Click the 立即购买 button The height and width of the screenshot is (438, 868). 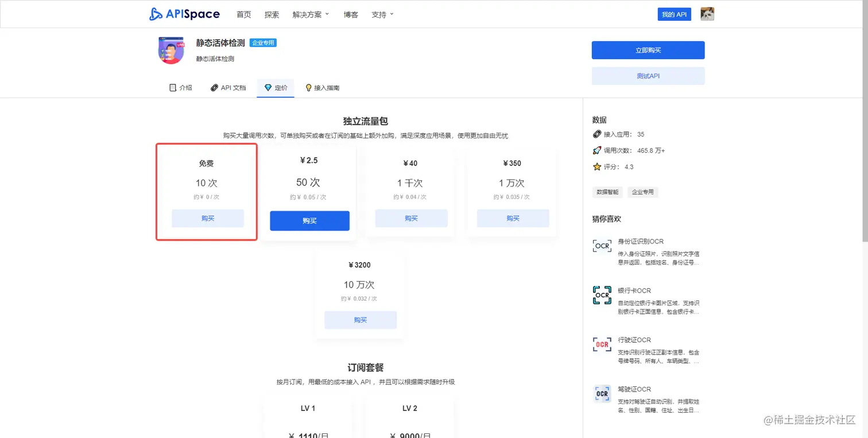coord(648,50)
